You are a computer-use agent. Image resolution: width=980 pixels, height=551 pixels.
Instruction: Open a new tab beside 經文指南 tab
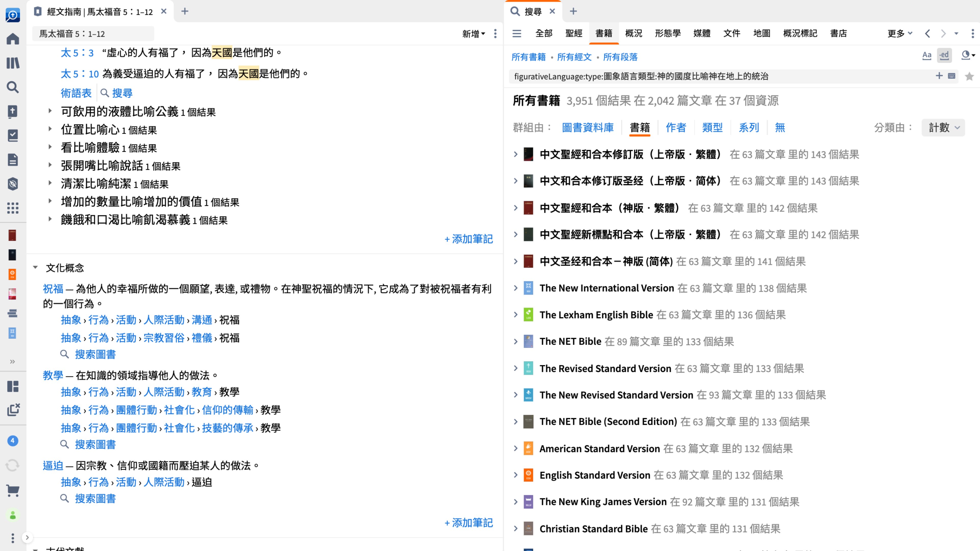(185, 11)
